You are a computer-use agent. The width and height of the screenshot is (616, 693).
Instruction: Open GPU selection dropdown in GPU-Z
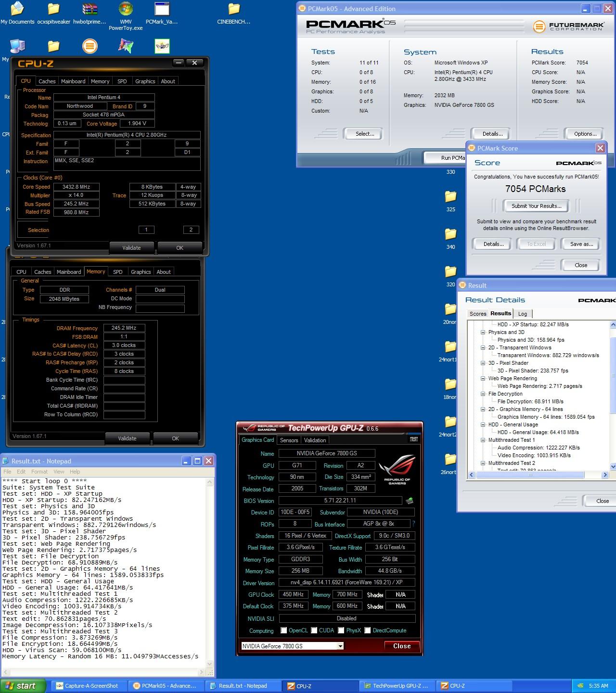340,646
